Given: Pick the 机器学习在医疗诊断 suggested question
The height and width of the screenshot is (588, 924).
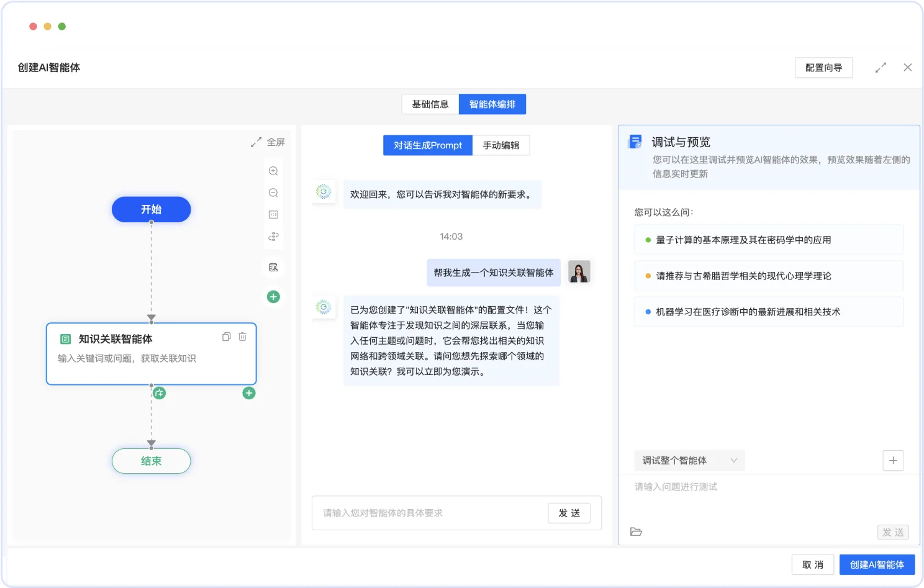Looking at the screenshot, I should pos(769,312).
